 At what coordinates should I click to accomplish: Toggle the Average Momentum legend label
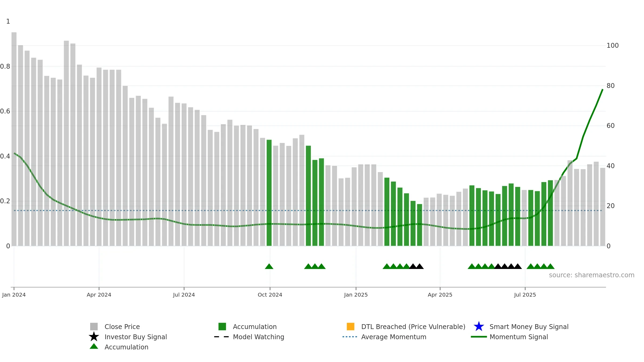pyautogui.click(x=394, y=337)
